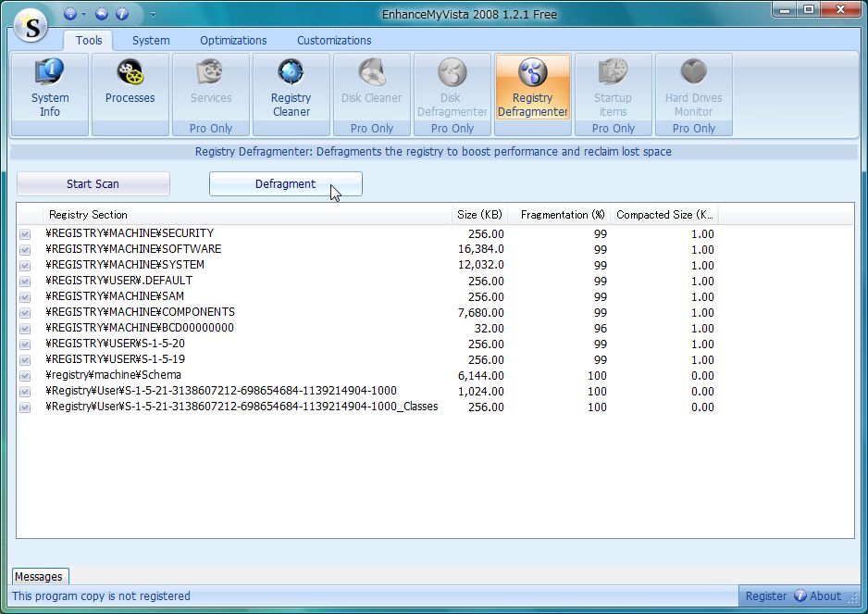This screenshot has width=868, height=614.
Task: Switch to the Tools tab
Action: click(89, 41)
